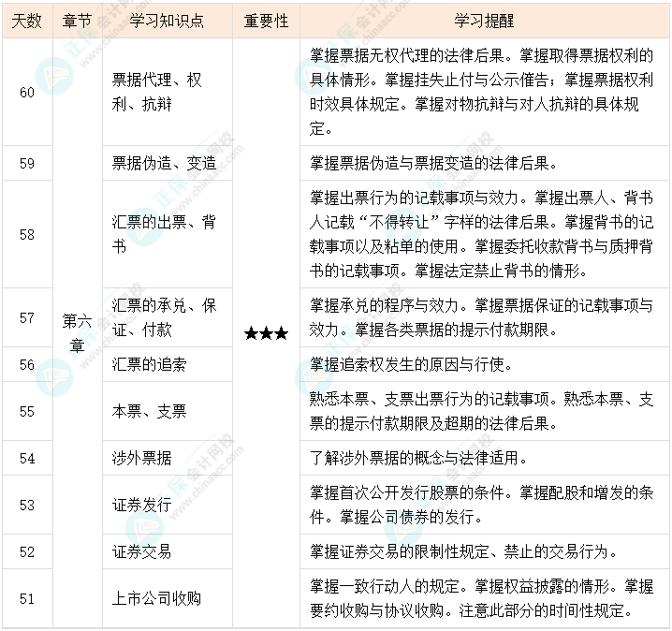Select the 学习提醒 column header
The image size is (672, 631).
(485, 21)
